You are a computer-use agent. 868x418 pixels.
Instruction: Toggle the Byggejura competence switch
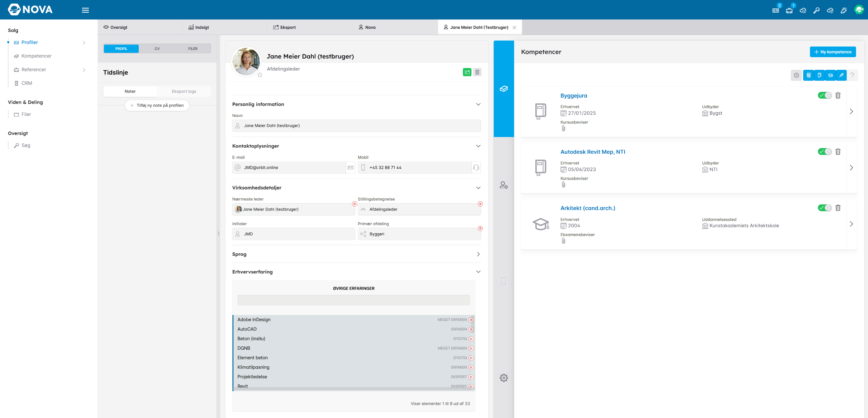pyautogui.click(x=824, y=96)
